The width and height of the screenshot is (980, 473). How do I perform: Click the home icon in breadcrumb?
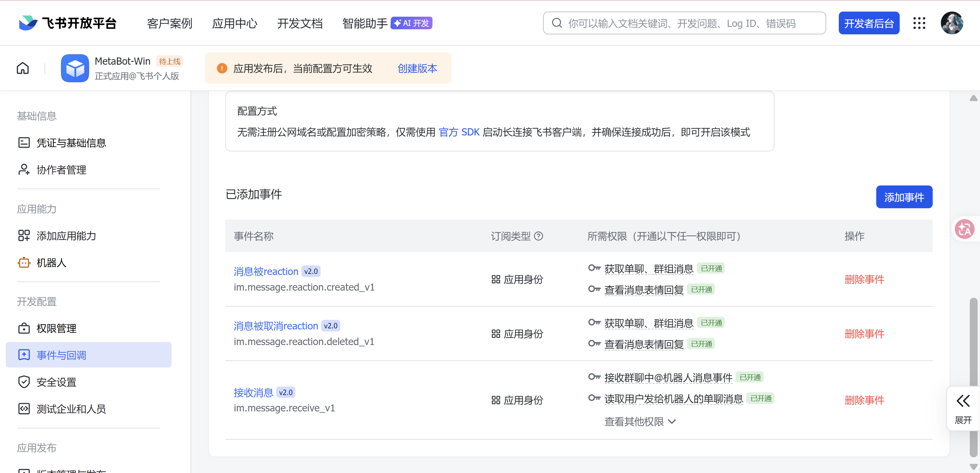coord(23,68)
